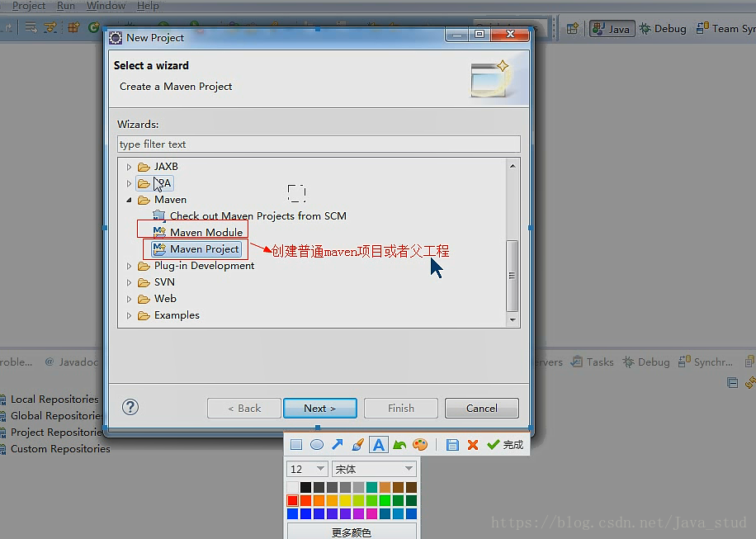The image size is (756, 539).
Task: Expand the Examples folder
Action: point(129,316)
